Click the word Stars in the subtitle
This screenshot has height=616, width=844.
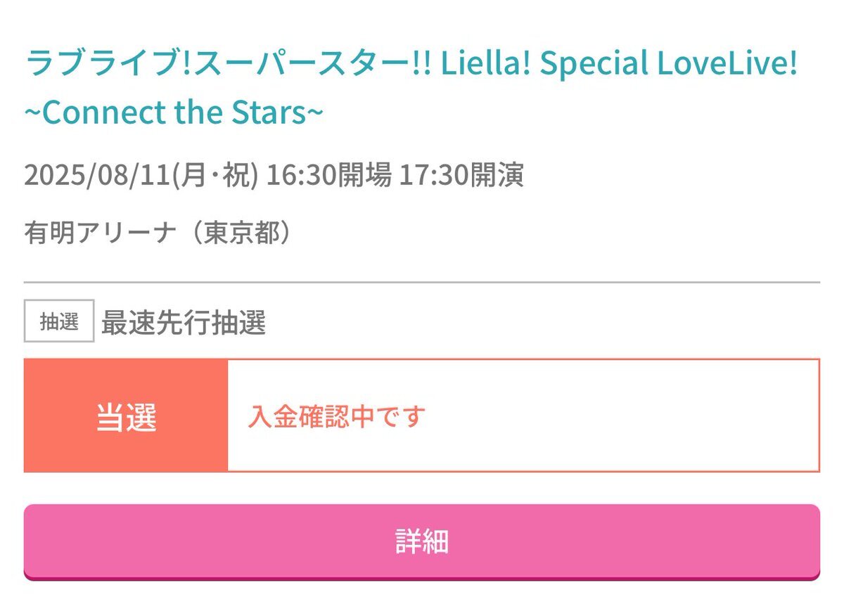point(269,113)
